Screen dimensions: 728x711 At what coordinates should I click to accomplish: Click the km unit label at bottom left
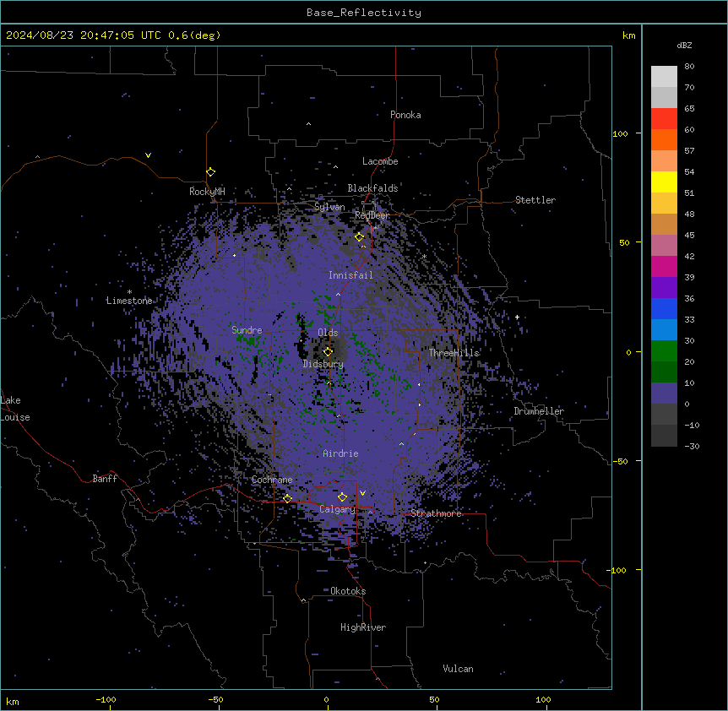(13, 702)
